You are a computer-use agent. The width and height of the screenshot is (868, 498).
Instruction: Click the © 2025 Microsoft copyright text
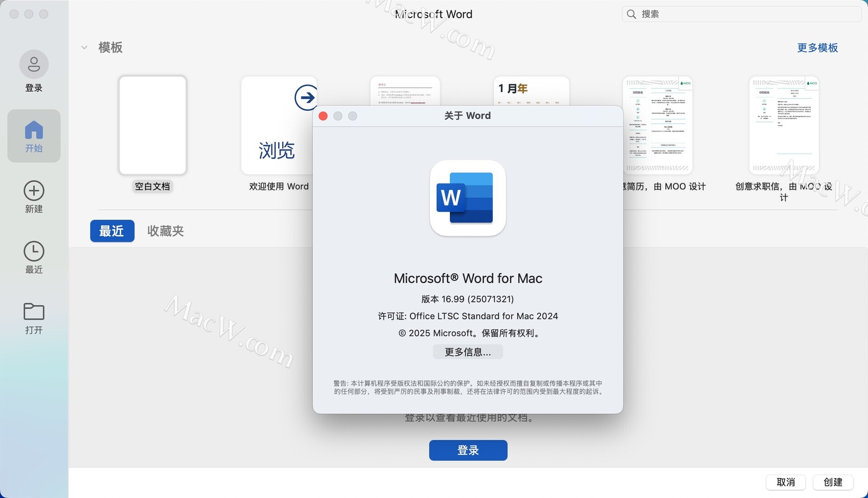[x=470, y=334]
